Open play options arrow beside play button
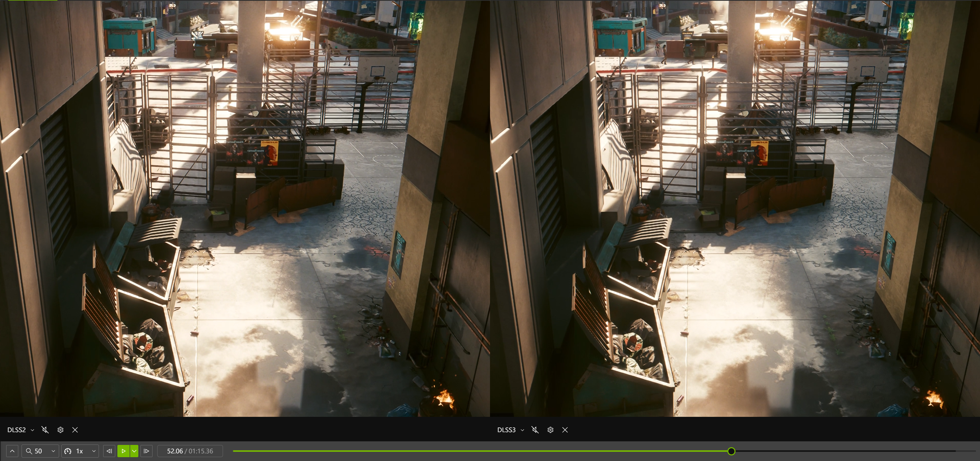 coord(134,451)
